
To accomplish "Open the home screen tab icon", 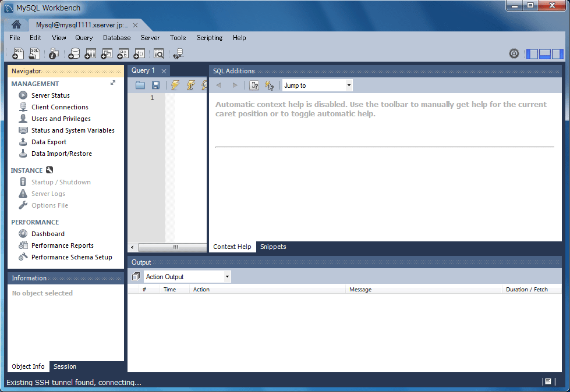I will click(16, 24).
